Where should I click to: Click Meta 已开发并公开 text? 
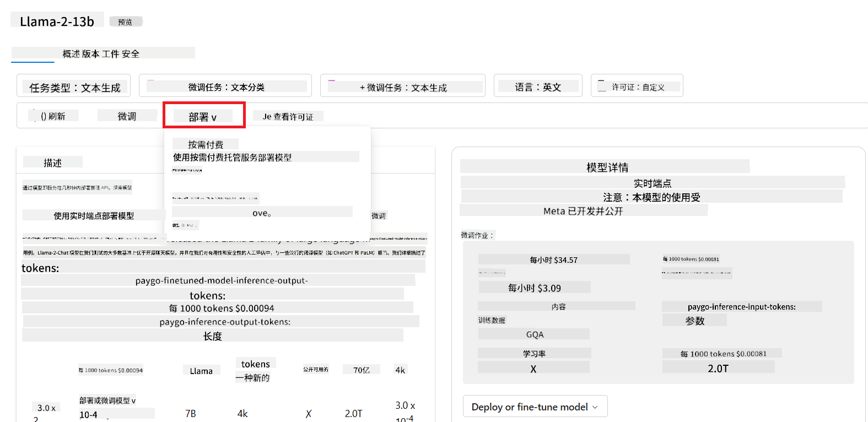click(x=583, y=211)
